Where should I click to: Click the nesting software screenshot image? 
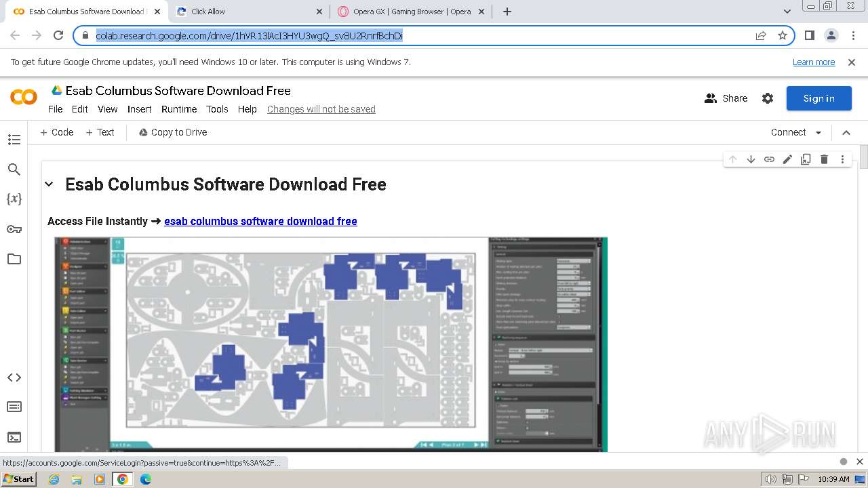click(331, 344)
